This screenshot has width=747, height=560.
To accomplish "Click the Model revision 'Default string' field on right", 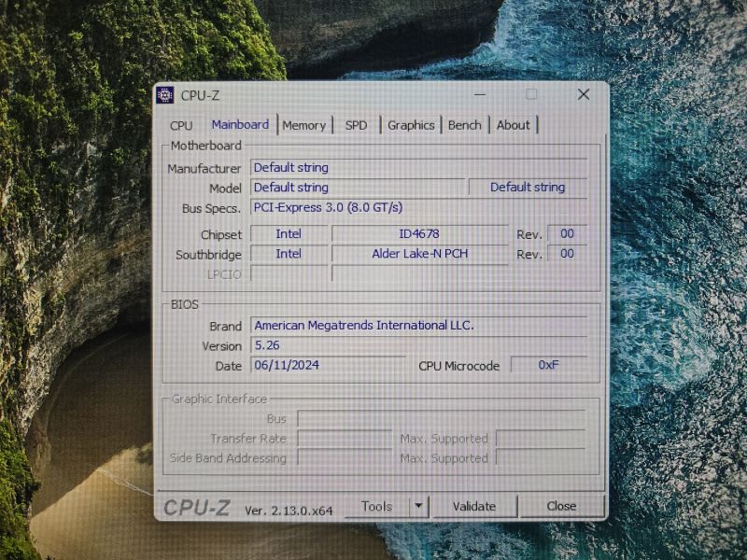I will coord(528,188).
